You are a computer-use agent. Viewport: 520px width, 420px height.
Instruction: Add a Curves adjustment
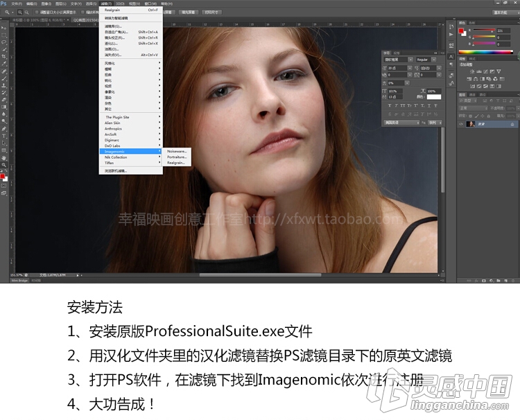[x=485, y=71]
